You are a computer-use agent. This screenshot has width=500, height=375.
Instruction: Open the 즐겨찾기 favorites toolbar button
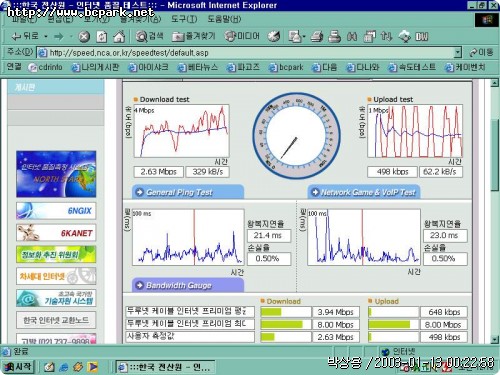(x=194, y=36)
